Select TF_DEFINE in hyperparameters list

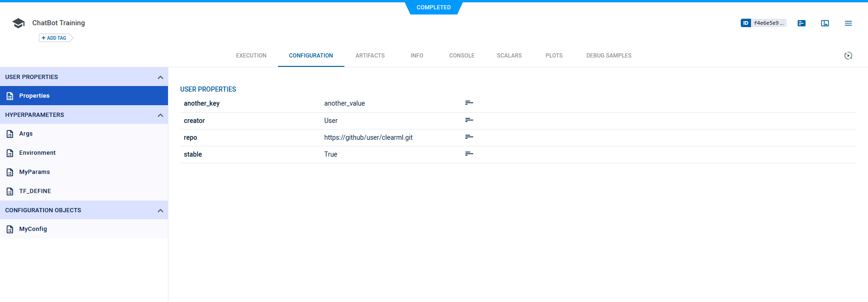pos(35,191)
